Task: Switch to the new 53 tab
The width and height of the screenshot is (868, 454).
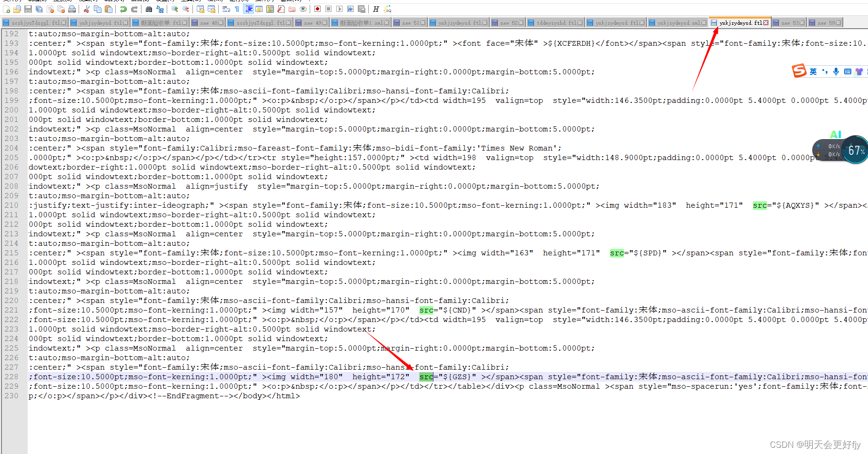Action: 790,23
